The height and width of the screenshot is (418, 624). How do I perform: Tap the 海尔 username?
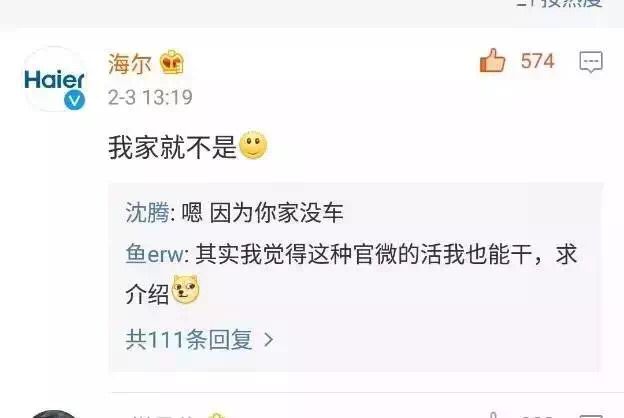click(130, 63)
